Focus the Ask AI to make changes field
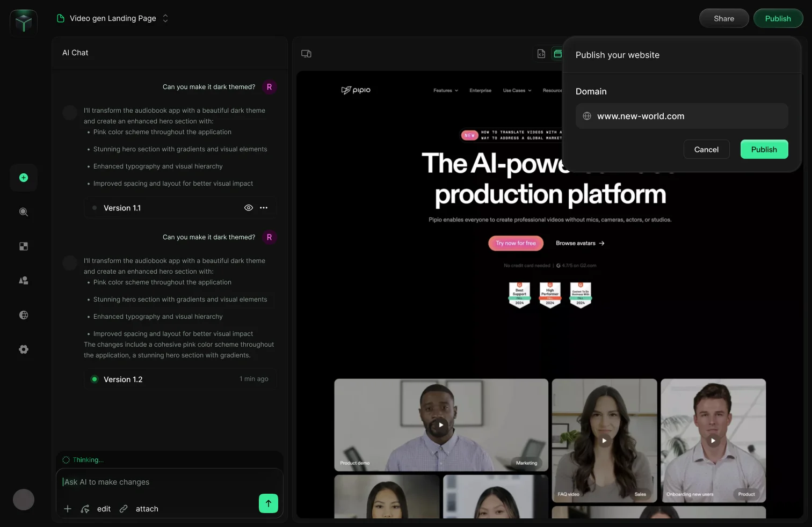812x527 pixels. click(x=170, y=482)
